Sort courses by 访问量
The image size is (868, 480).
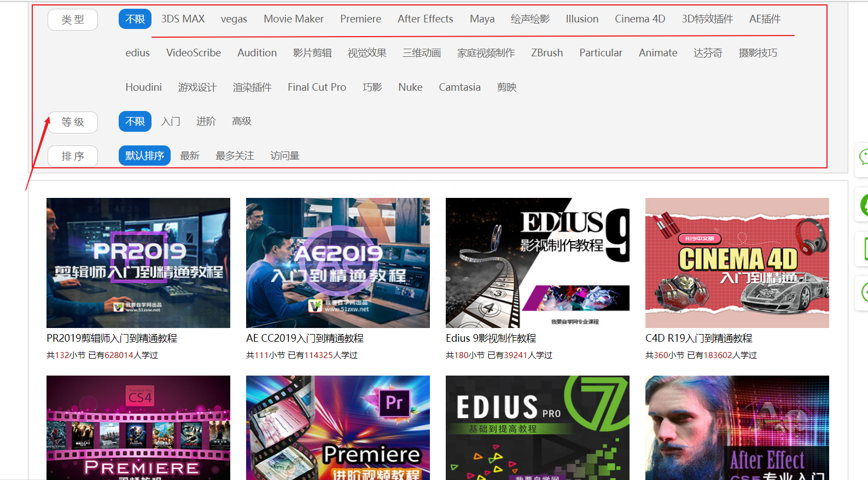click(x=284, y=156)
